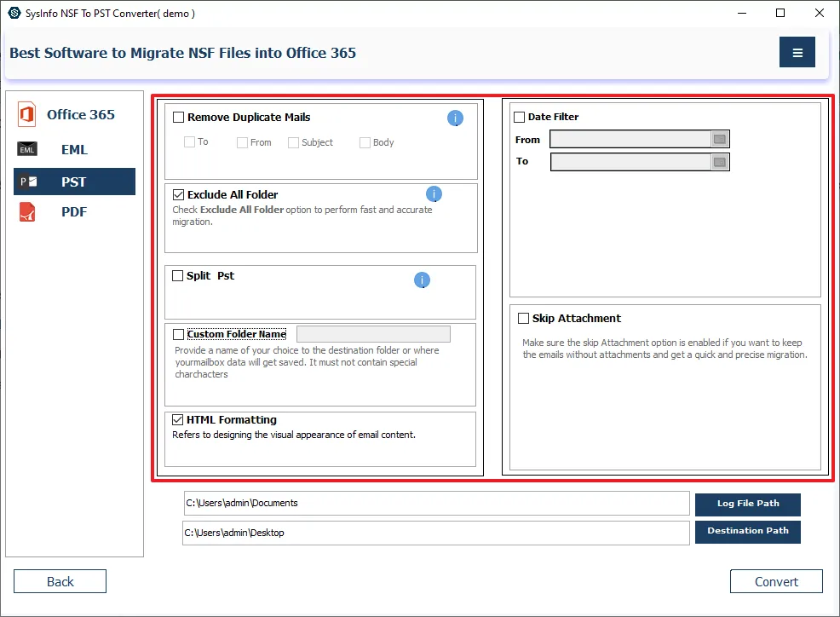Click the Log File Path button
The image size is (840, 617).
pos(747,504)
